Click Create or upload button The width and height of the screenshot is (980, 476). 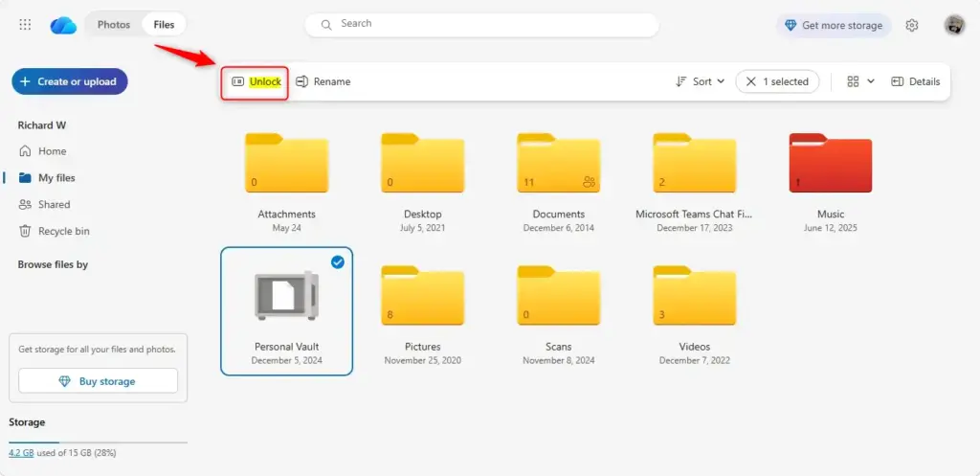tap(69, 81)
